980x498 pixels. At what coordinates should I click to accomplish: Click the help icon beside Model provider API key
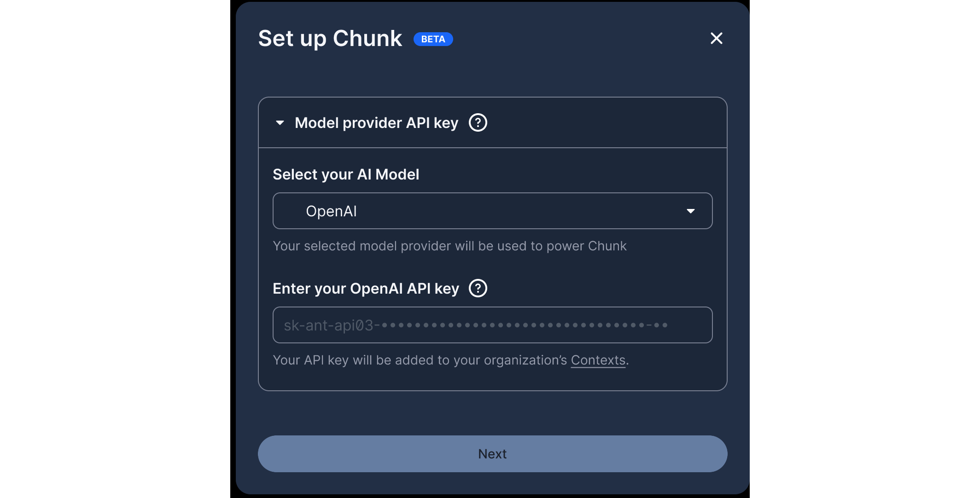(x=478, y=122)
